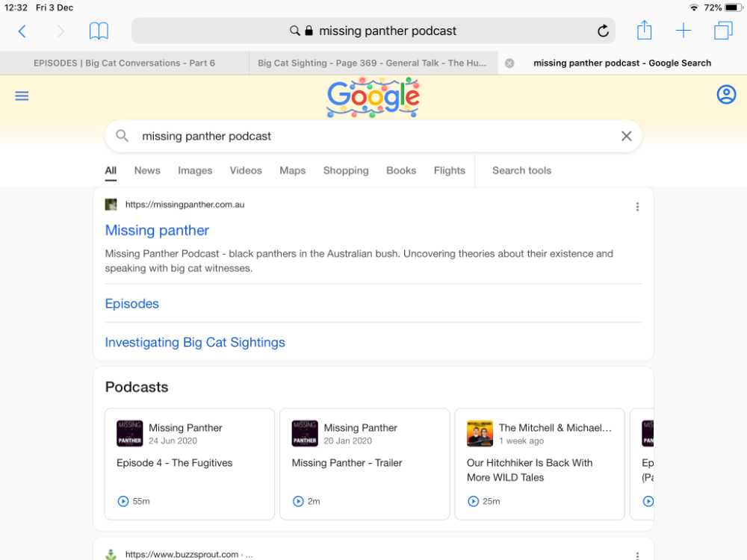Open Episode 4 - The Fugitives title
The image size is (747, 560).
[174, 463]
